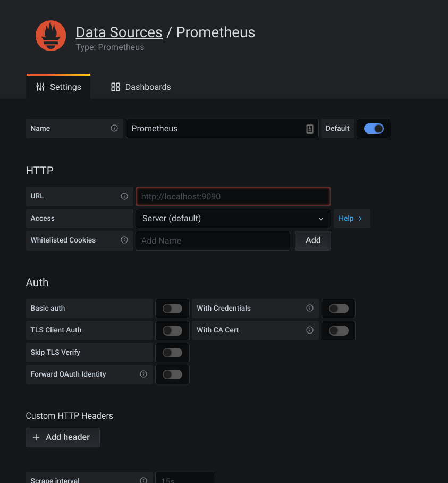Click the info icon beside Name
Image resolution: width=448 pixels, height=483 pixels.
114,128
